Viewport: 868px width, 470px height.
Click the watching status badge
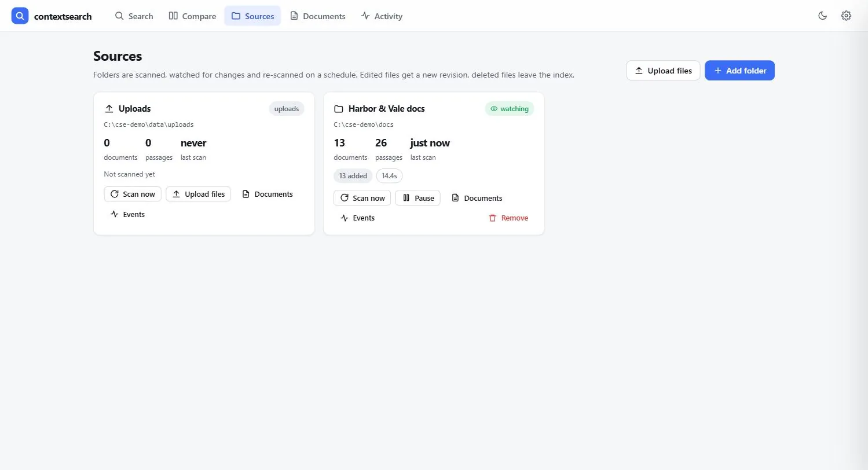point(510,109)
